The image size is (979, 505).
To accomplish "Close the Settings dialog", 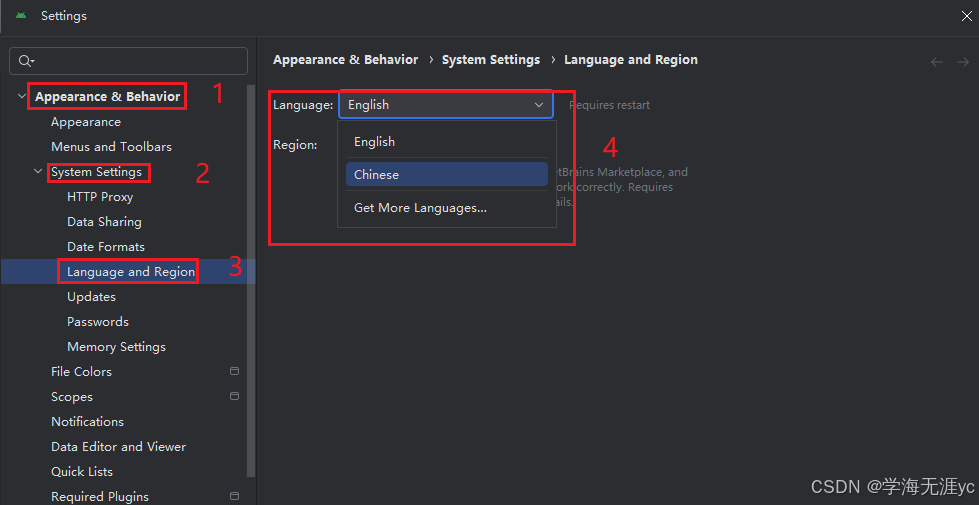I will tap(966, 16).
